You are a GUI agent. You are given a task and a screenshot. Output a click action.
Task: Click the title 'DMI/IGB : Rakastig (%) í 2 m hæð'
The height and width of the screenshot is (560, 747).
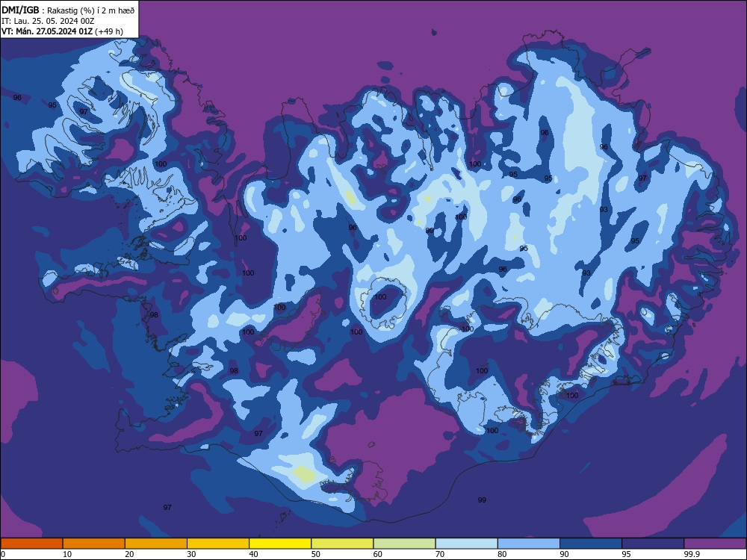click(x=68, y=10)
